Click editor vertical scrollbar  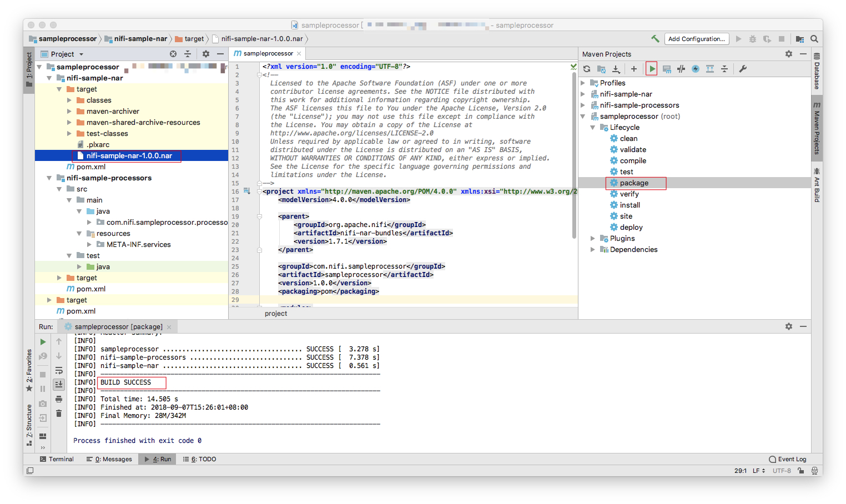(574, 155)
